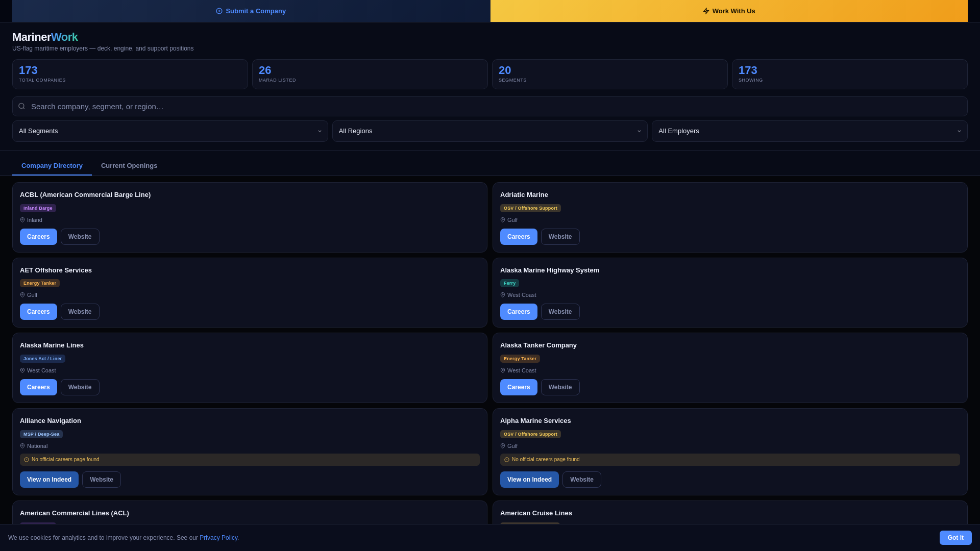Click location pin beside National
Screen dimensions: 980x551
pyautogui.click(x=22, y=446)
